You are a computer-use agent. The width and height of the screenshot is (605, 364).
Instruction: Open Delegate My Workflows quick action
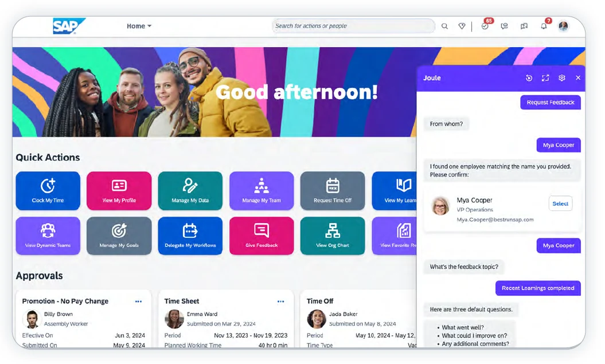[x=190, y=236]
